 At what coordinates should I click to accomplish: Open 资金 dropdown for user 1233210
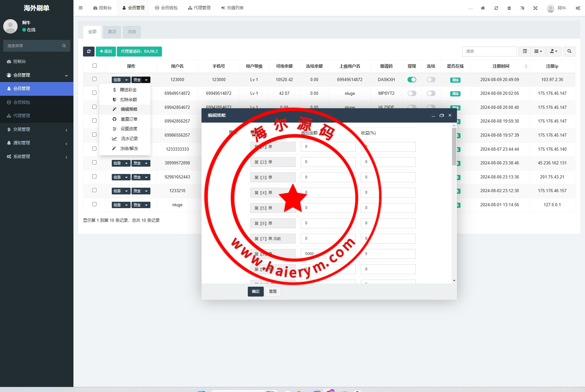tap(141, 191)
